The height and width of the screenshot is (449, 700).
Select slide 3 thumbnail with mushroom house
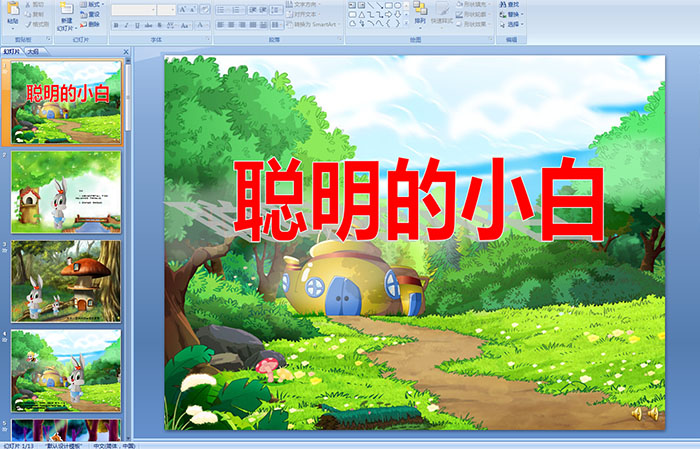point(66,281)
